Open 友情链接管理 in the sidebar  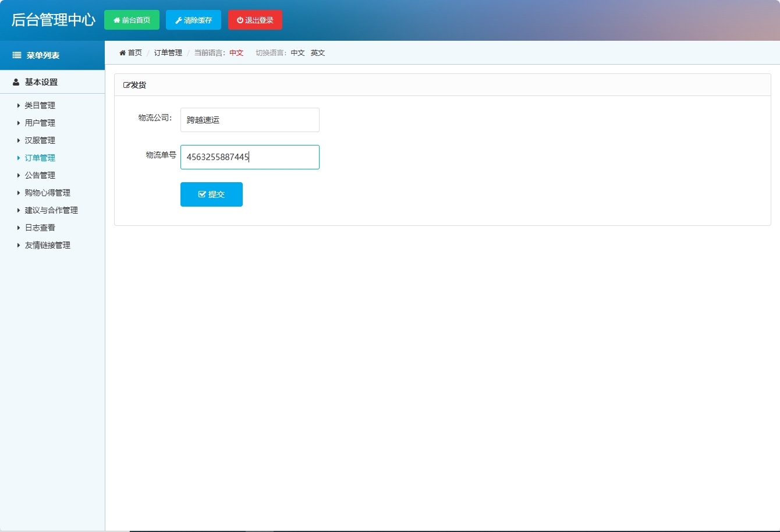pyautogui.click(x=48, y=245)
